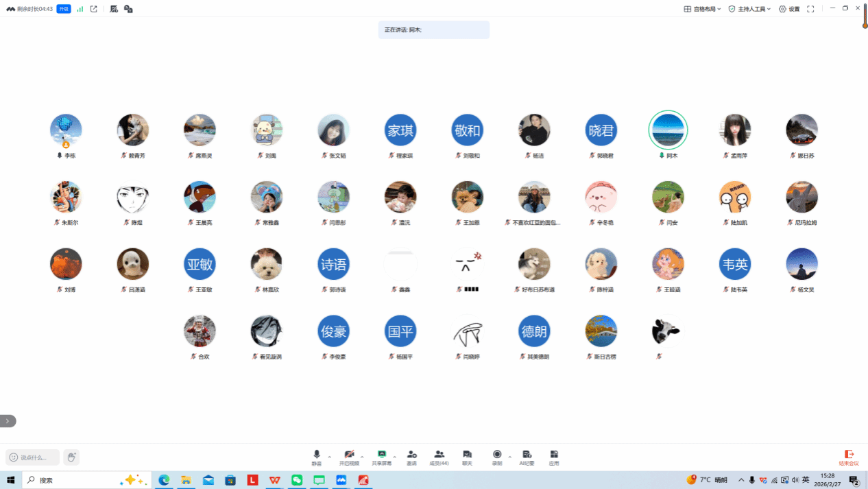868x489 pixels.
Task: Open 设置 settings in top bar
Action: [789, 9]
